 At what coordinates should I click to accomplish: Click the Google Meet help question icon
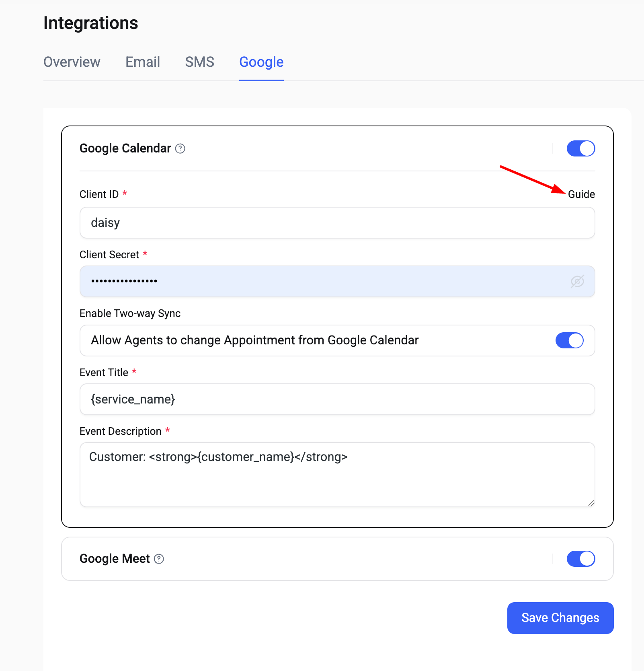(159, 559)
